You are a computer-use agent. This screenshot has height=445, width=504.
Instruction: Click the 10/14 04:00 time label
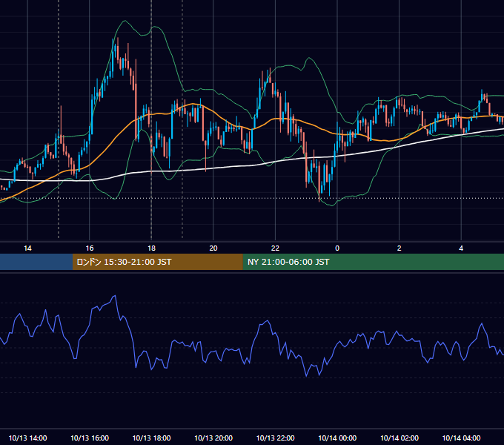pos(461,438)
